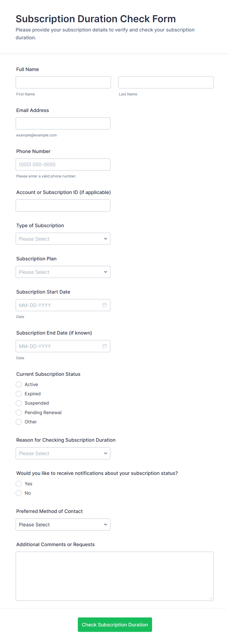Image resolution: width=227 pixels, height=644 pixels.
Task: Open the Subscription Start Date calendar icon
Action: [104, 305]
